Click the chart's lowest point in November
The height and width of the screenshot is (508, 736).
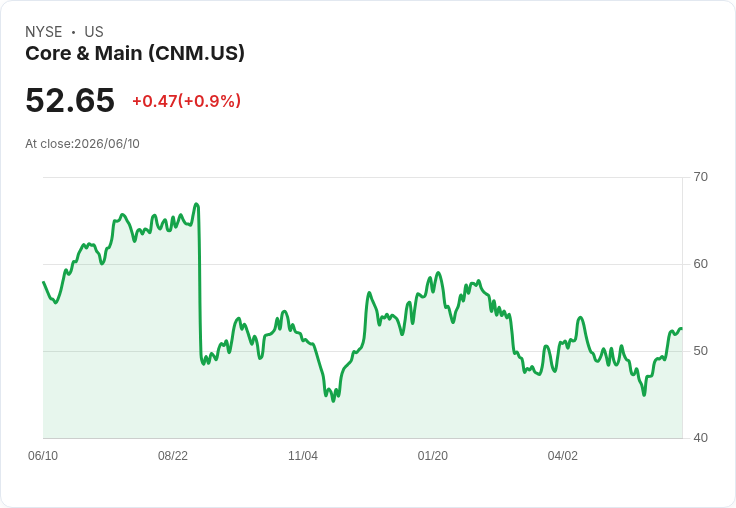click(x=334, y=401)
